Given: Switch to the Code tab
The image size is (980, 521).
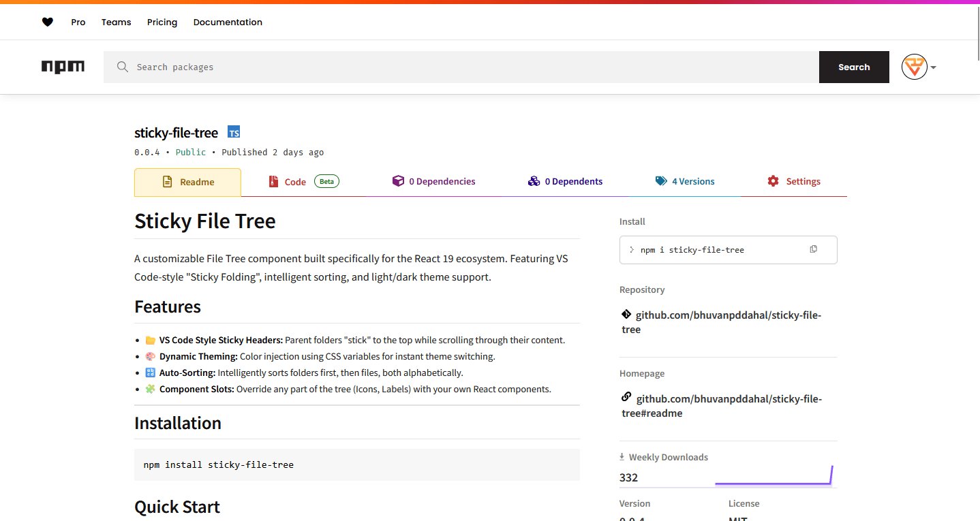Looking at the screenshot, I should pos(303,182).
